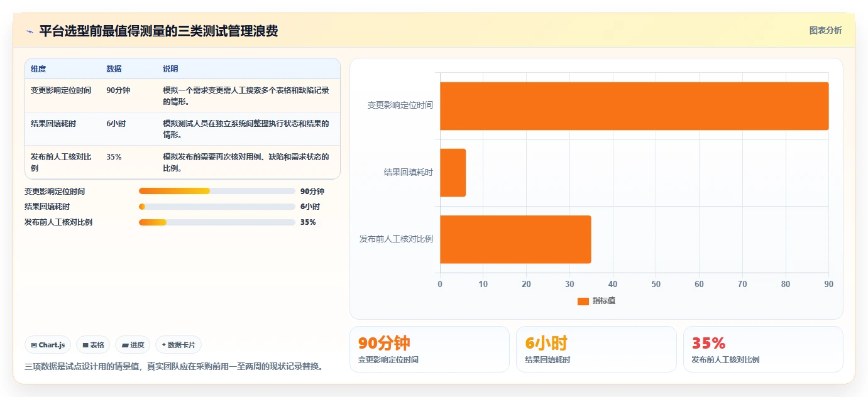868x397 pixels.
Task: Click table cell 发布前人工核对比例
Action: coord(61,162)
